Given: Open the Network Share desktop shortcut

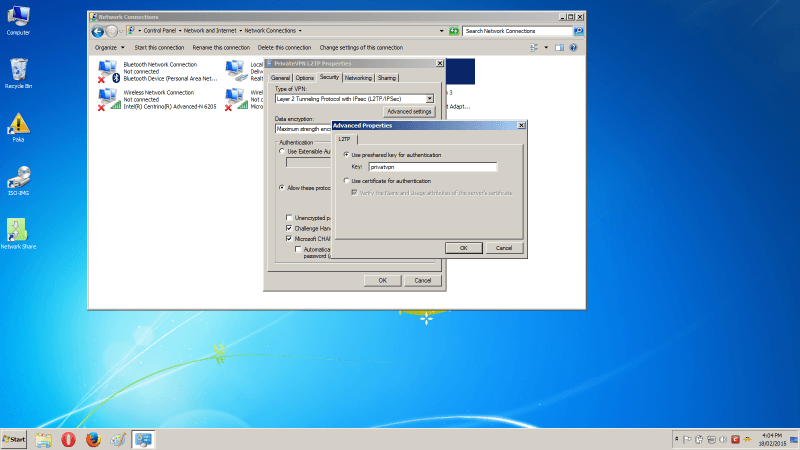Looking at the screenshot, I should pos(18,230).
